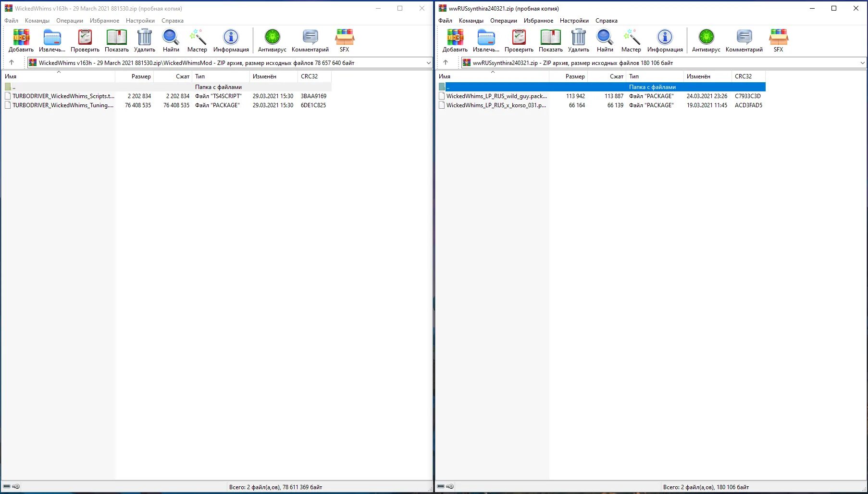868x494 pixels.
Task: Open Файл menu in right window
Action: pyautogui.click(x=446, y=21)
